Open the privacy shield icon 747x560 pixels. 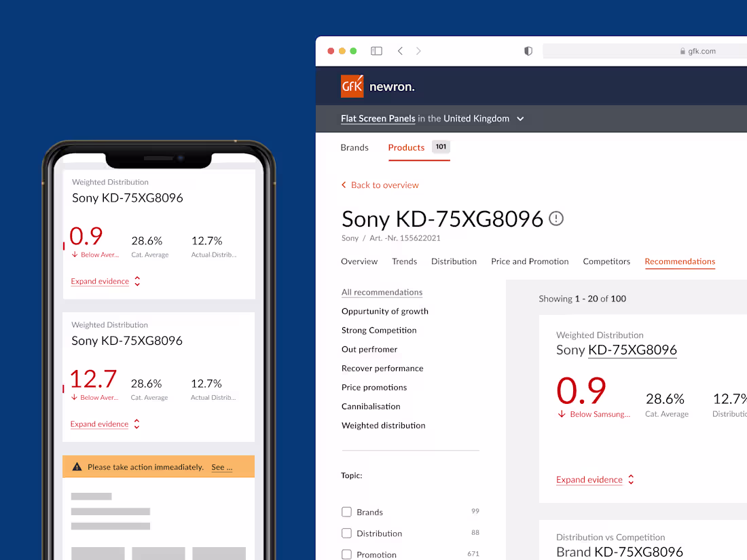point(528,51)
